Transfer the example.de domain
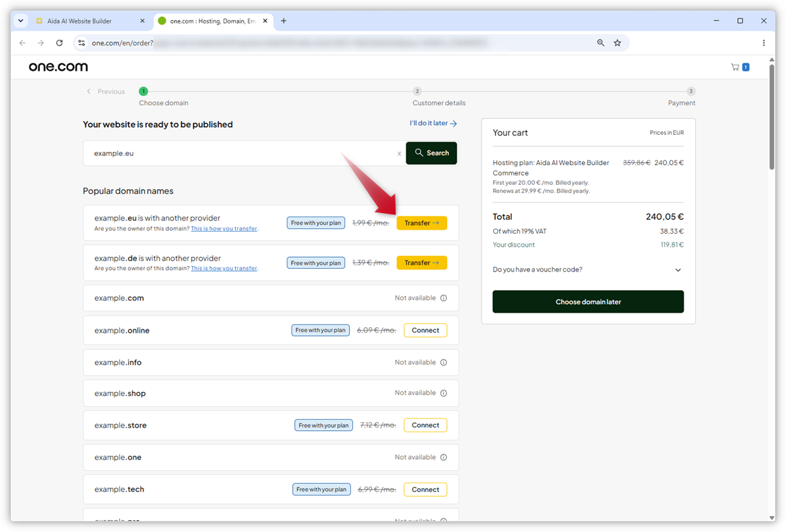786x532 pixels. point(422,263)
